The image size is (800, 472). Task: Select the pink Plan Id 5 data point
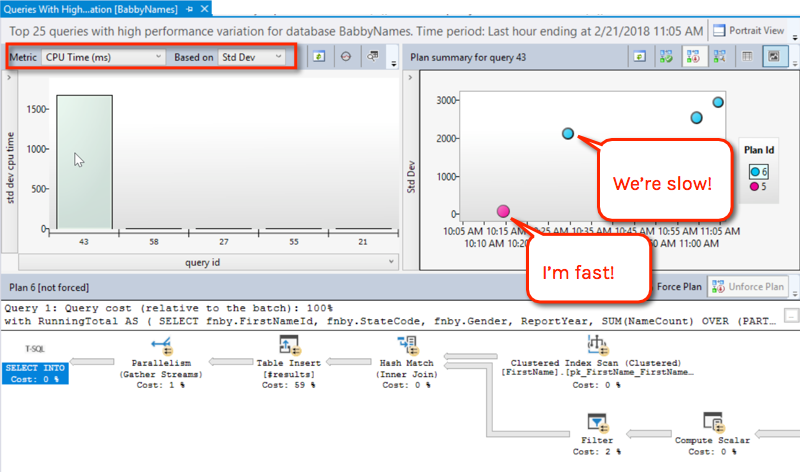point(503,211)
